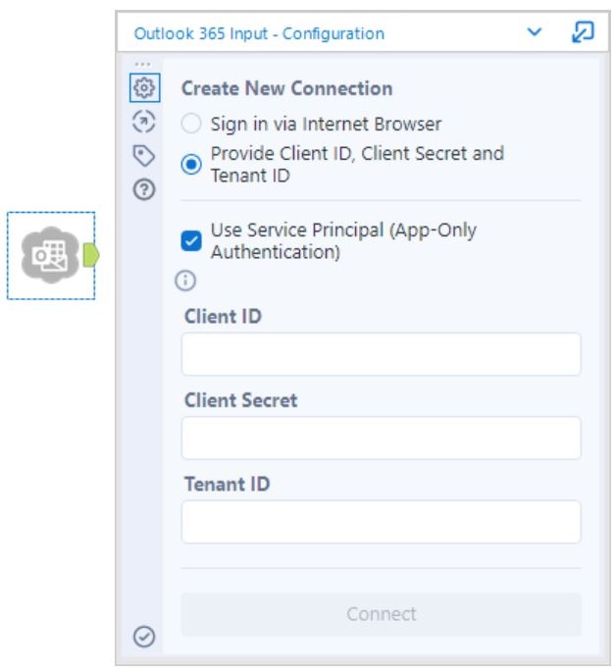Click into the Tenant ID field
The height and width of the screenshot is (672, 616).
click(381, 522)
